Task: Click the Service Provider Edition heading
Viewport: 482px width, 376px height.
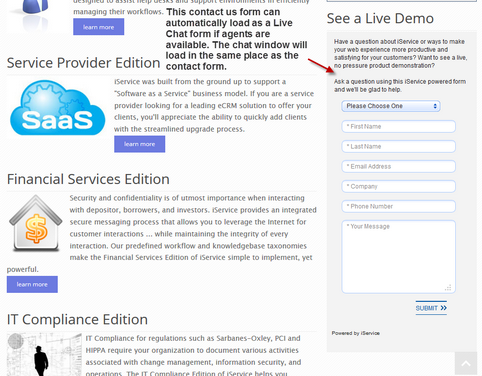Action: pyautogui.click(x=84, y=63)
